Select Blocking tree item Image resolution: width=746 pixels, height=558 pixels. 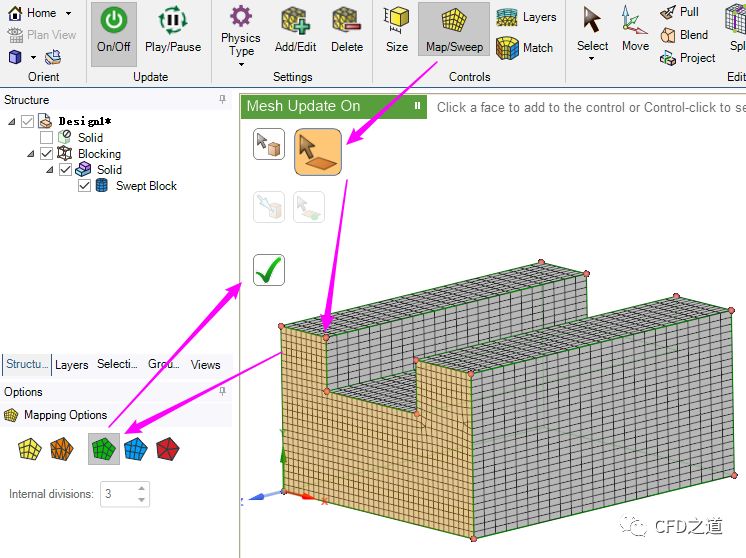99,154
